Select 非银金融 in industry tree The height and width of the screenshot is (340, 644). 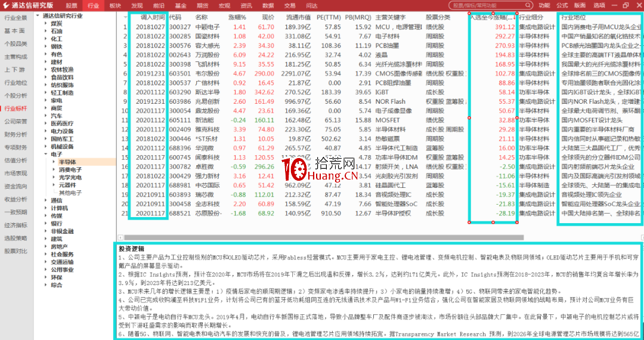click(63, 231)
